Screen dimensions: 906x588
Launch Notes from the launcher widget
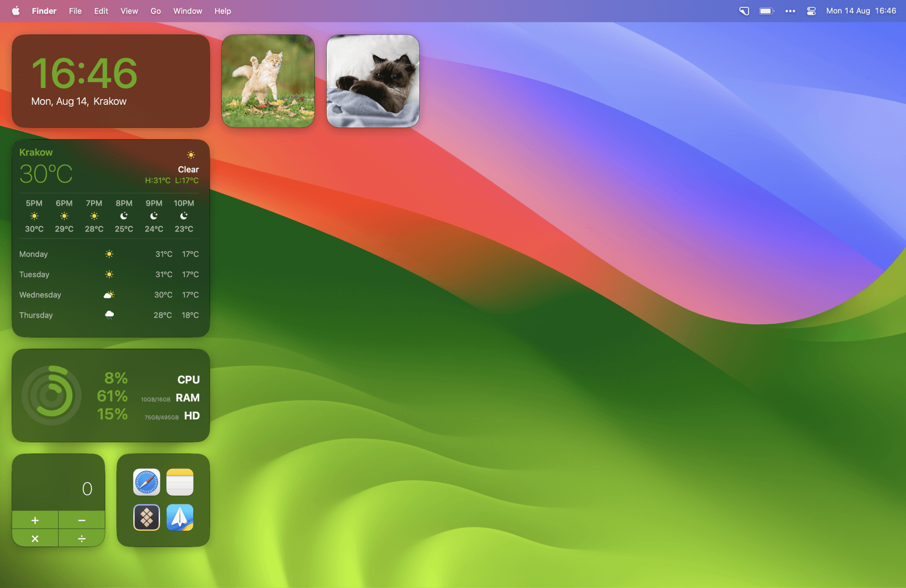180,482
